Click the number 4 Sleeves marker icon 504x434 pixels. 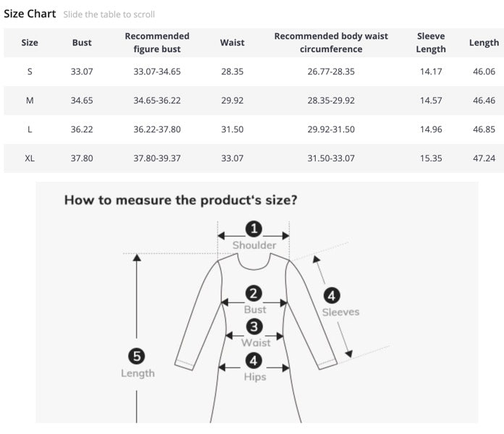point(332,295)
